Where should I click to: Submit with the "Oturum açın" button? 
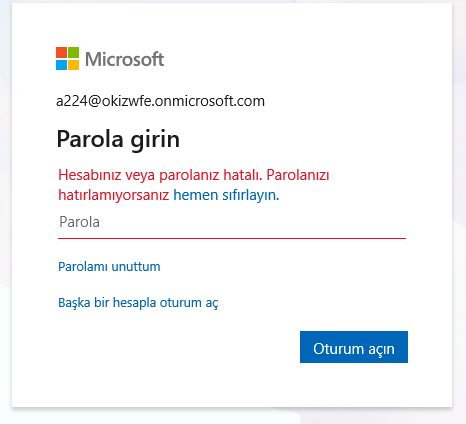[354, 347]
